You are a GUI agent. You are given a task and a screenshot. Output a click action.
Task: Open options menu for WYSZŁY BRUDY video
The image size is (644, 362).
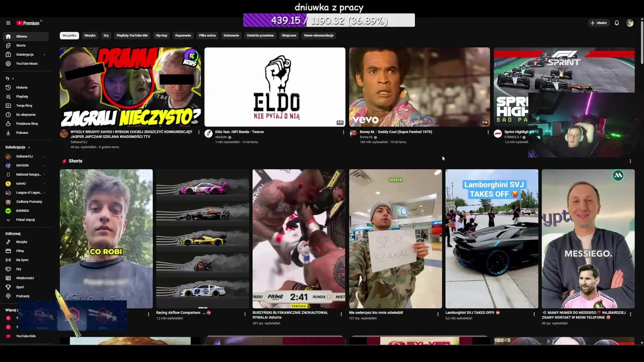click(x=199, y=132)
